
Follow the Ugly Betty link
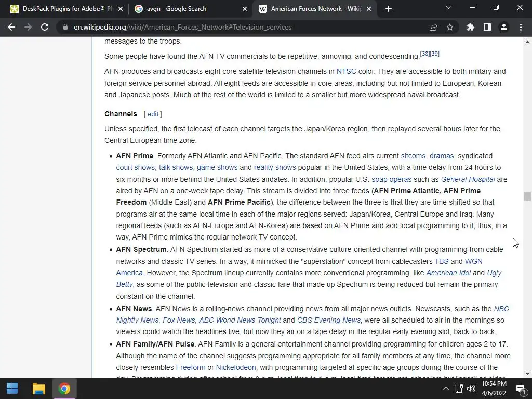point(494,273)
